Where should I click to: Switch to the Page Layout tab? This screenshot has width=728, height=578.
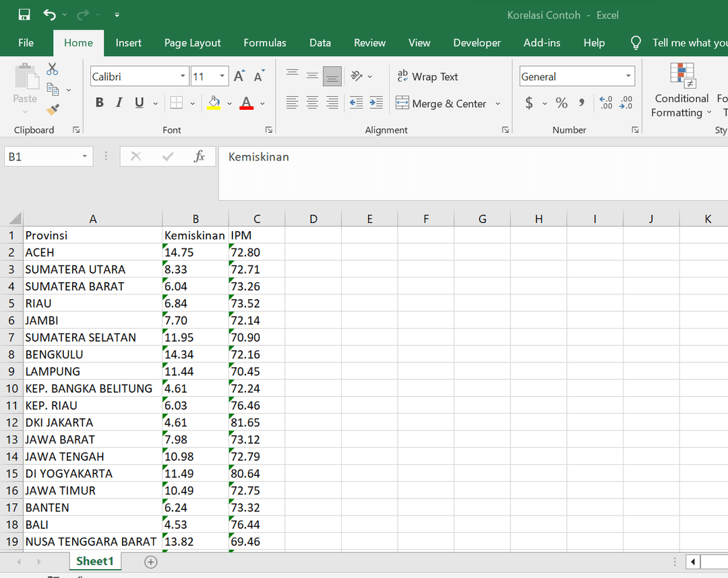tap(193, 42)
